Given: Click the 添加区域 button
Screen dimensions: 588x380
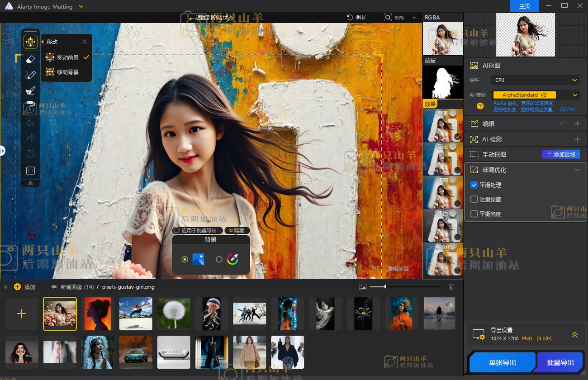Looking at the screenshot, I should 560,154.
